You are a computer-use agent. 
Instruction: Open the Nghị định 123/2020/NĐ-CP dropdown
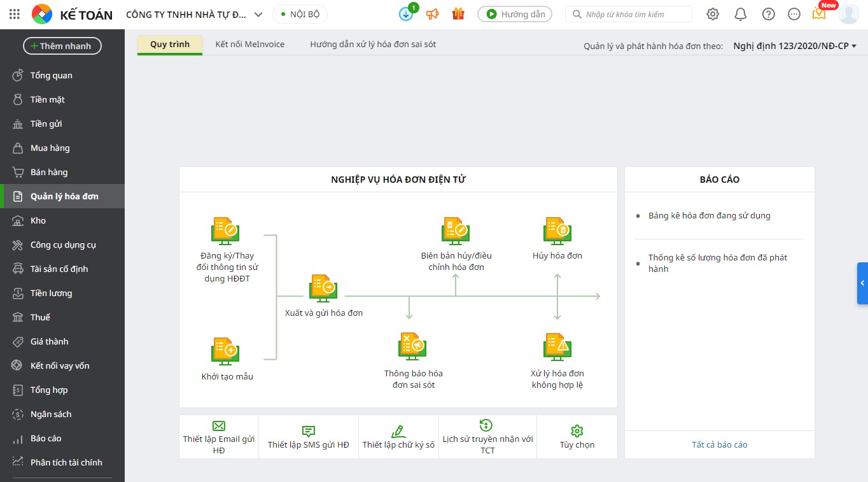click(x=795, y=46)
